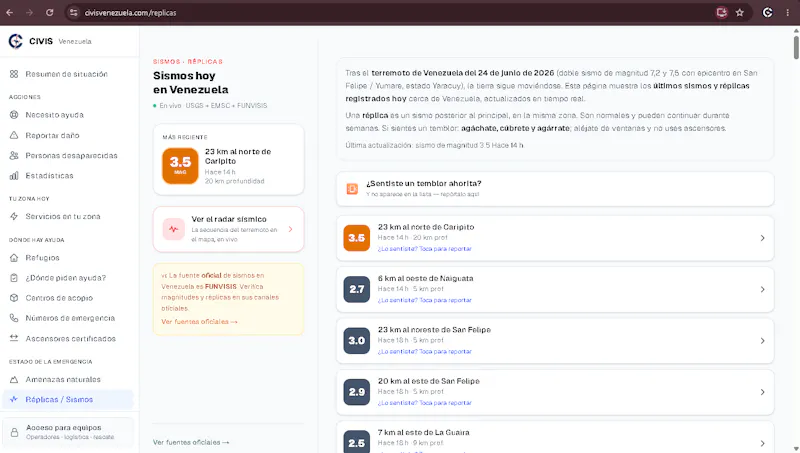
Task: Open site info icon in address bar
Action: 74,13
